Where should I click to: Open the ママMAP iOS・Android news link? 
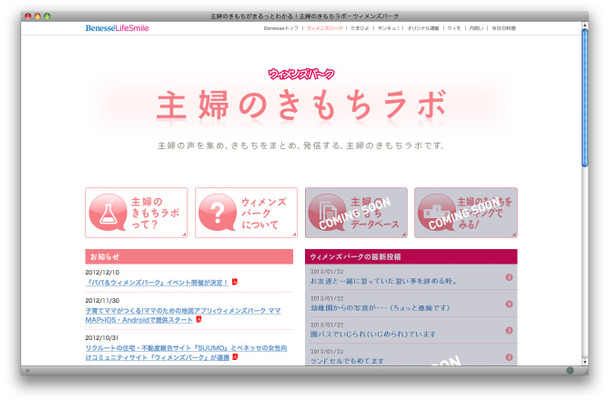pyautogui.click(x=183, y=315)
